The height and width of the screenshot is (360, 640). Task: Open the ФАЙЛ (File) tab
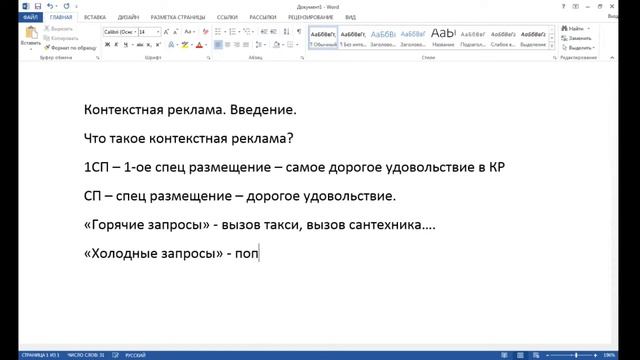[x=30, y=17]
